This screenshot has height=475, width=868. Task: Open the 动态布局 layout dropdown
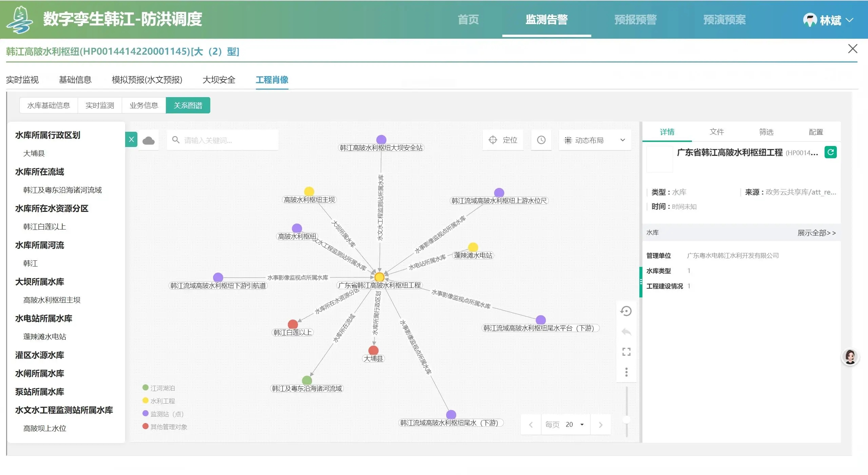tap(595, 140)
